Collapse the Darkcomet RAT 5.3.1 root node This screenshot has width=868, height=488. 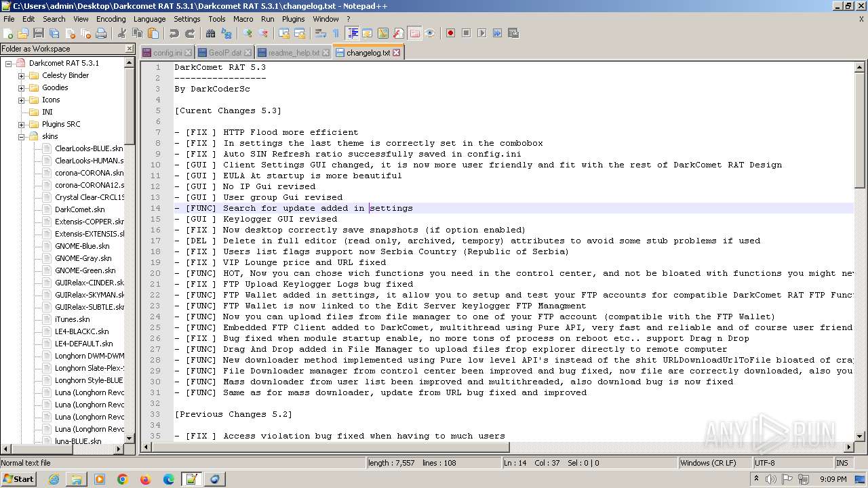click(x=8, y=63)
